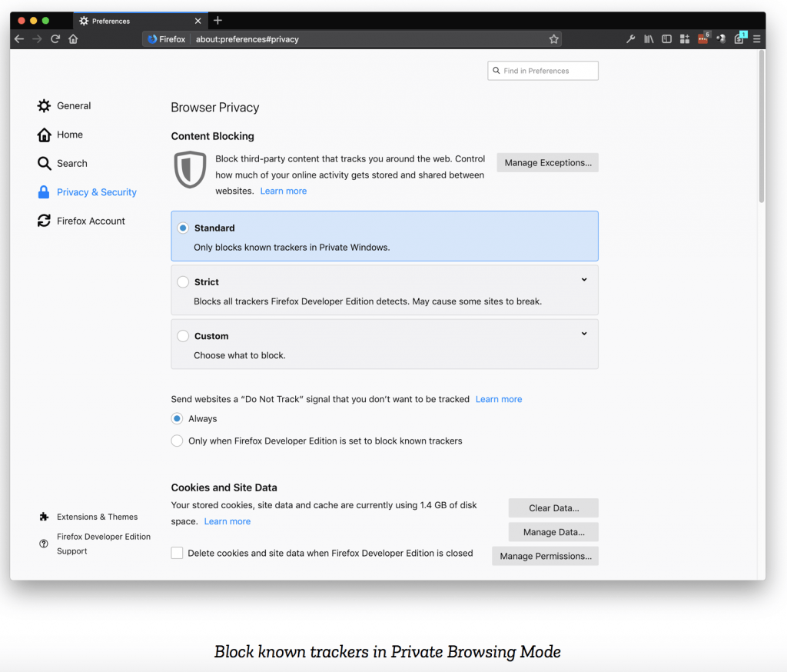Open the Privacy & Security settings lock icon
Screen dimensions: 787x672
(x=44, y=192)
